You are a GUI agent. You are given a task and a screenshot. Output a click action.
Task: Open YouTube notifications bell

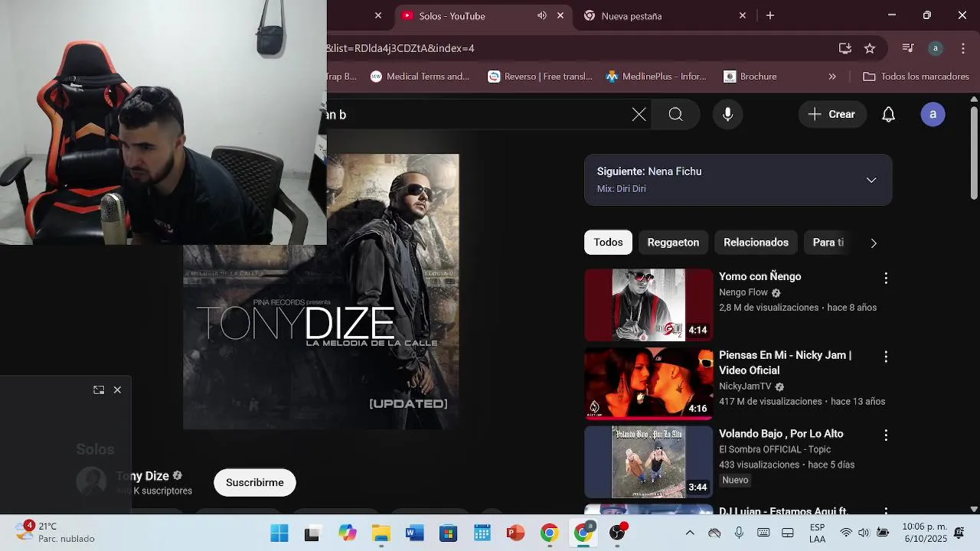point(888,115)
